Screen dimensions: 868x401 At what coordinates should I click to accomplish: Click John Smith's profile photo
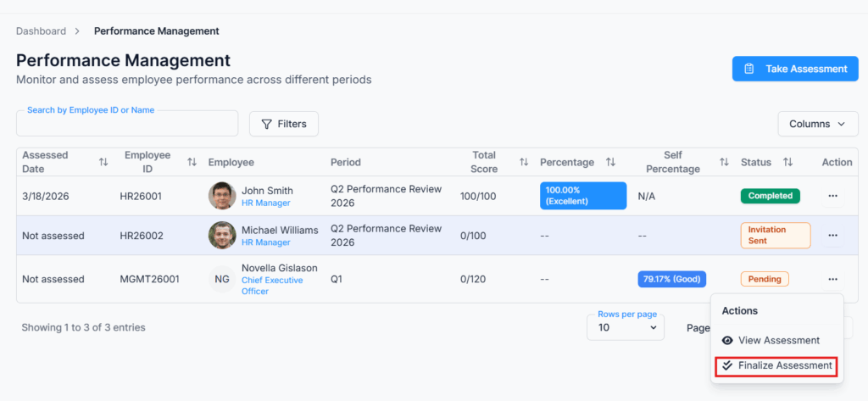click(x=222, y=196)
